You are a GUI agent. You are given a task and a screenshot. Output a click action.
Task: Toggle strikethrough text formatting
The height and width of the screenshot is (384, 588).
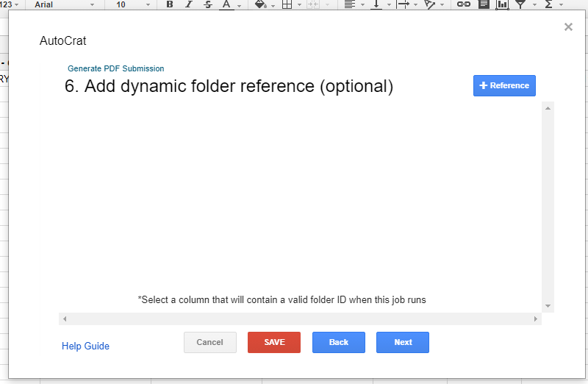click(x=207, y=4)
